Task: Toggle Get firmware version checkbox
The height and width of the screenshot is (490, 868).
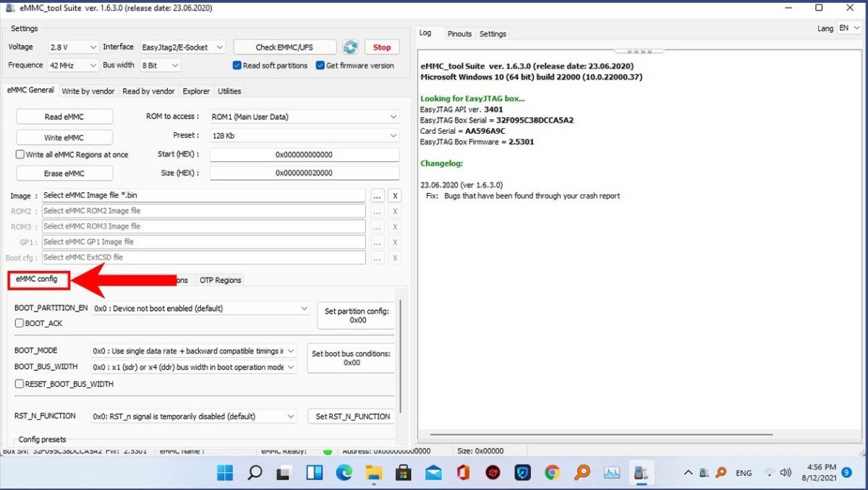Action: point(320,66)
